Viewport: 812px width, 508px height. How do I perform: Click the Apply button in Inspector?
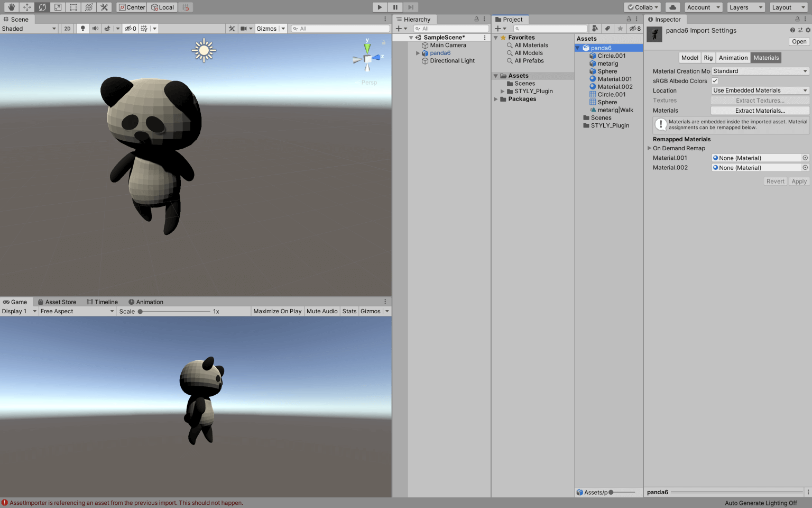coord(799,181)
